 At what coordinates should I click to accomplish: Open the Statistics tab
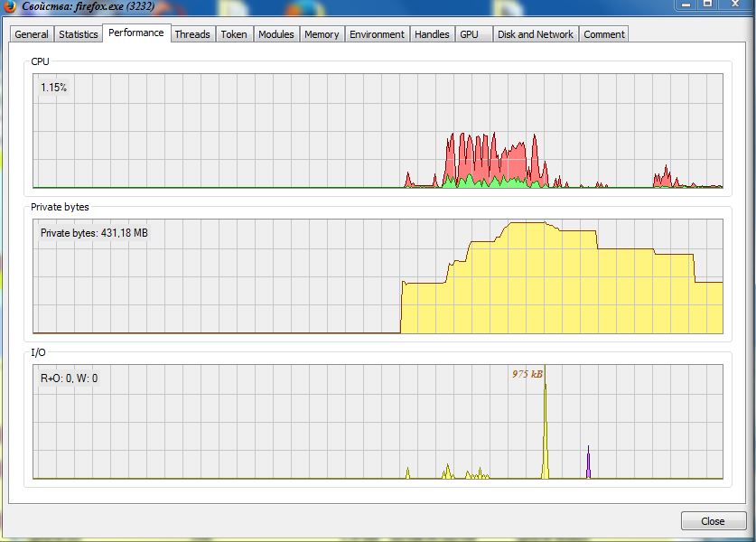pos(78,34)
